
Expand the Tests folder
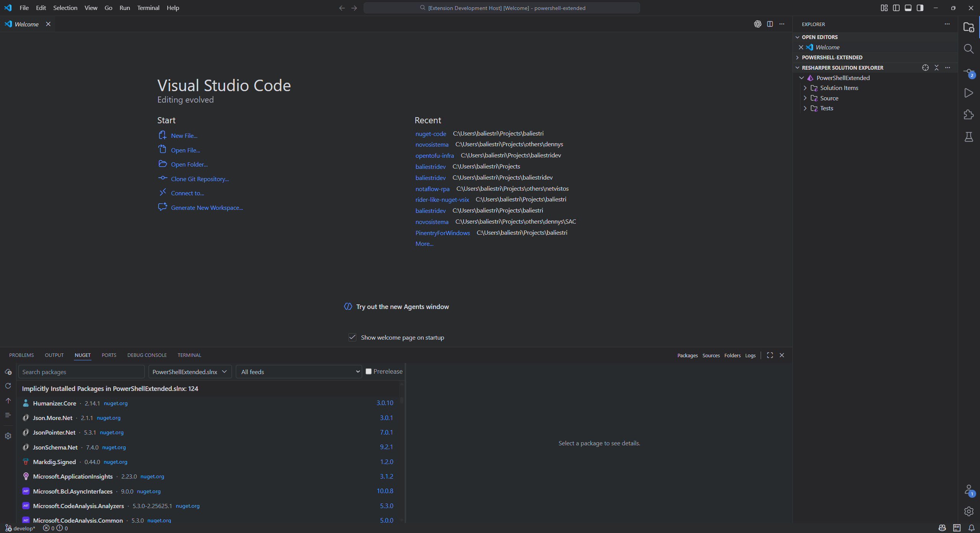805,108
